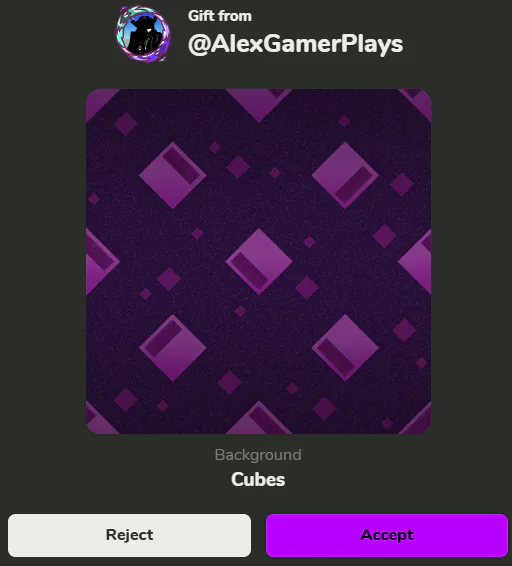Screen dimensions: 512x566
Task: Open the @AlexGamerPlays profile username
Action: [x=295, y=44]
